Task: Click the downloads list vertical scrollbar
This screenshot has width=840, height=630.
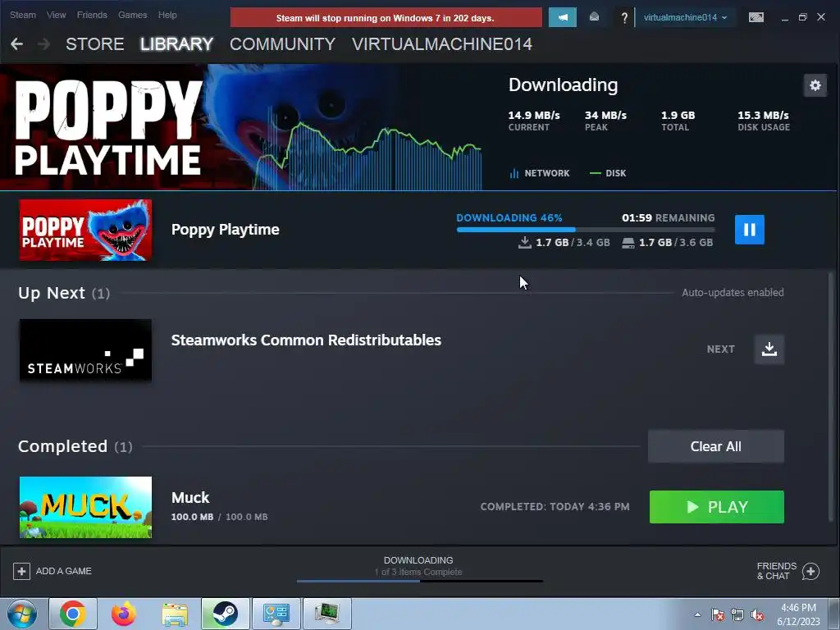Action: [x=831, y=396]
